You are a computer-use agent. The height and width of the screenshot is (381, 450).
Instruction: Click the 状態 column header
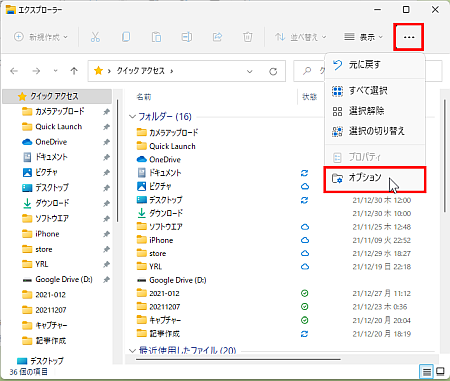[x=309, y=97]
